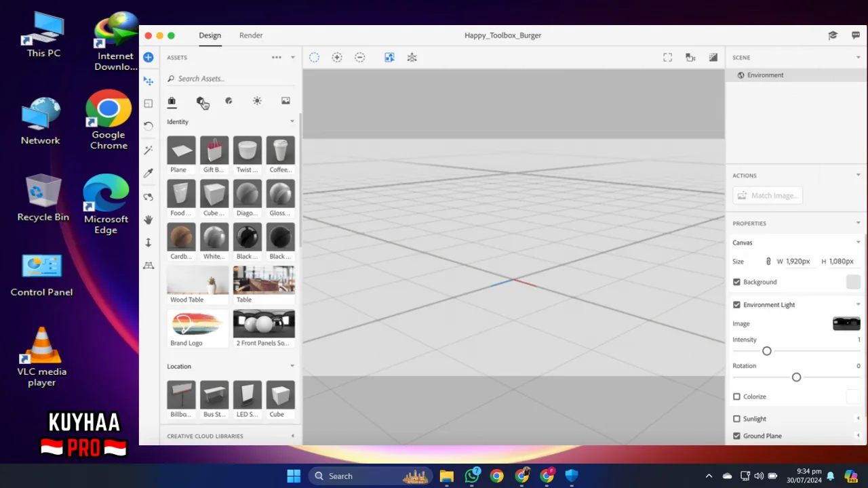
Task: Open File Explorer from the taskbar
Action: 446,476
